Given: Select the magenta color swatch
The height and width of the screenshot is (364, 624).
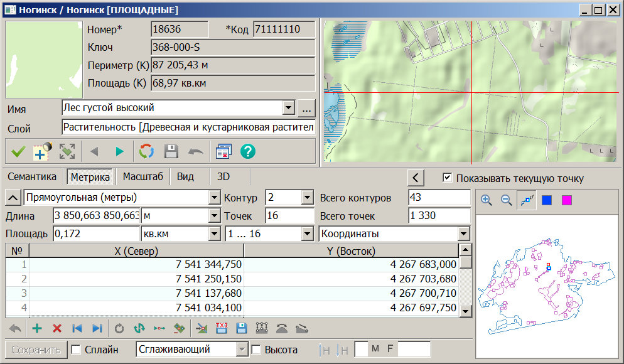Looking at the screenshot, I should point(567,200).
